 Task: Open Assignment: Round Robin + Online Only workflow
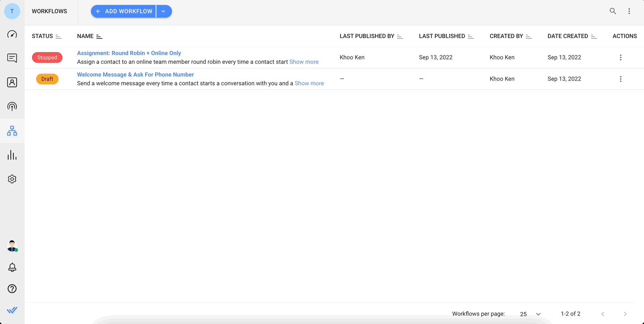[x=129, y=53]
